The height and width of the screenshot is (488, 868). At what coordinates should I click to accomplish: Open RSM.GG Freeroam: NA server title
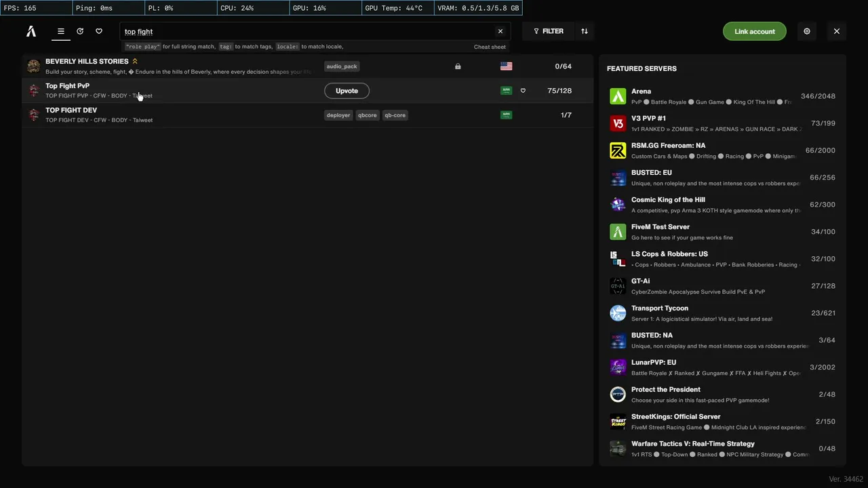tap(668, 146)
